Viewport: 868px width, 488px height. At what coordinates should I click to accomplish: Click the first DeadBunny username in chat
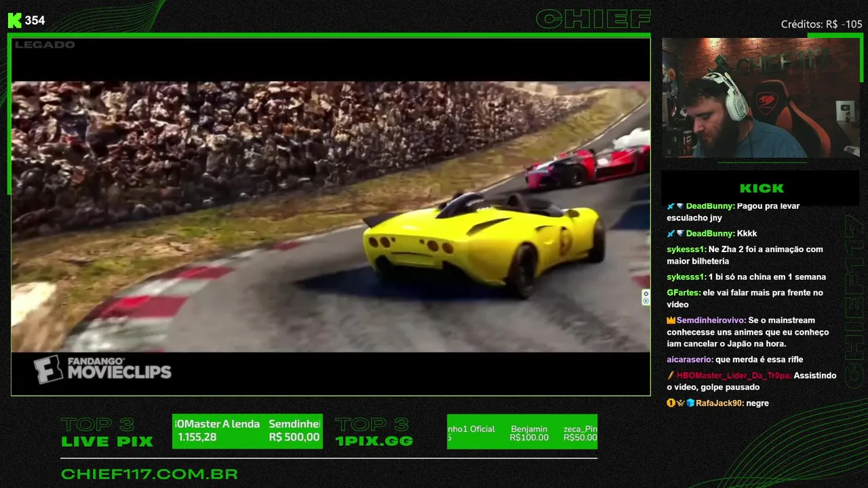710,206
